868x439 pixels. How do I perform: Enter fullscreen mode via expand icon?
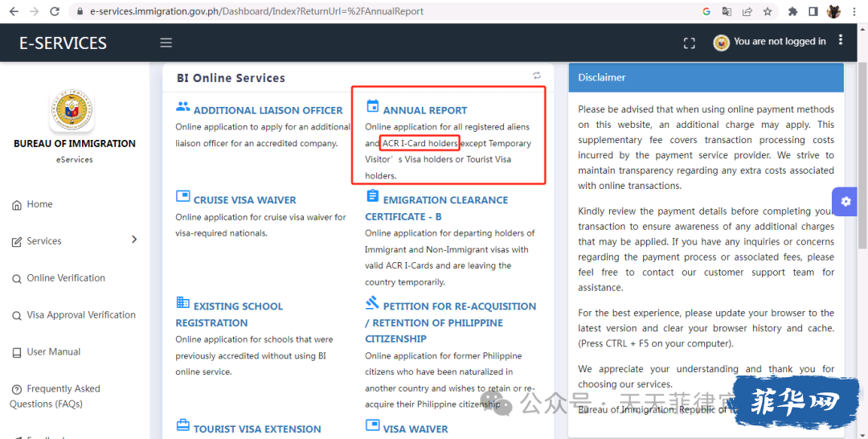pos(690,43)
